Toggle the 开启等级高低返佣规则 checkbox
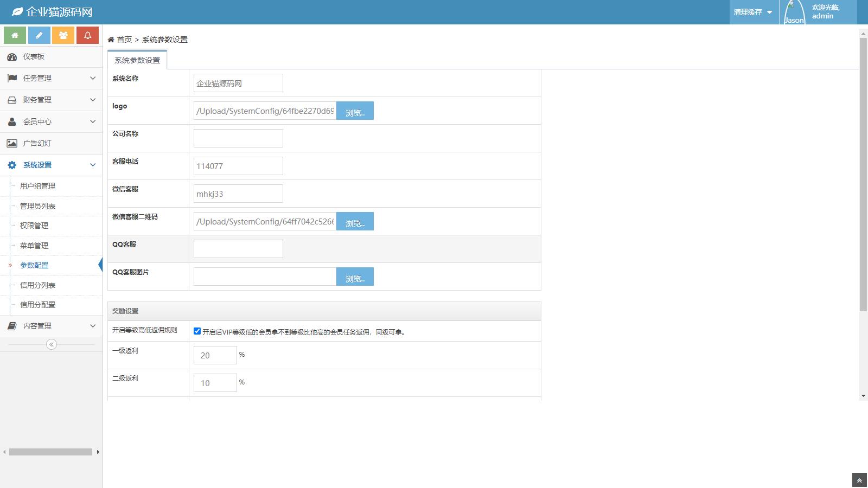Viewport: 868px width, 488px height. pyautogui.click(x=197, y=331)
